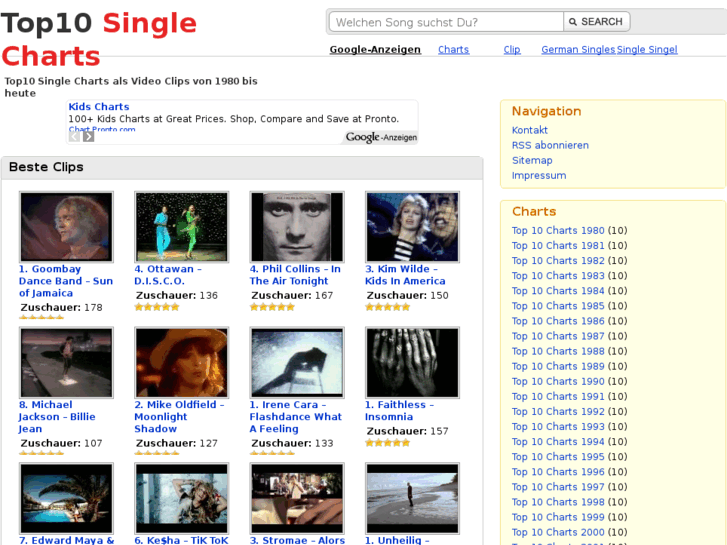This screenshot has height=545, width=727.
Task: Click the Google-Anzeigen label in ad box
Action: [x=381, y=137]
